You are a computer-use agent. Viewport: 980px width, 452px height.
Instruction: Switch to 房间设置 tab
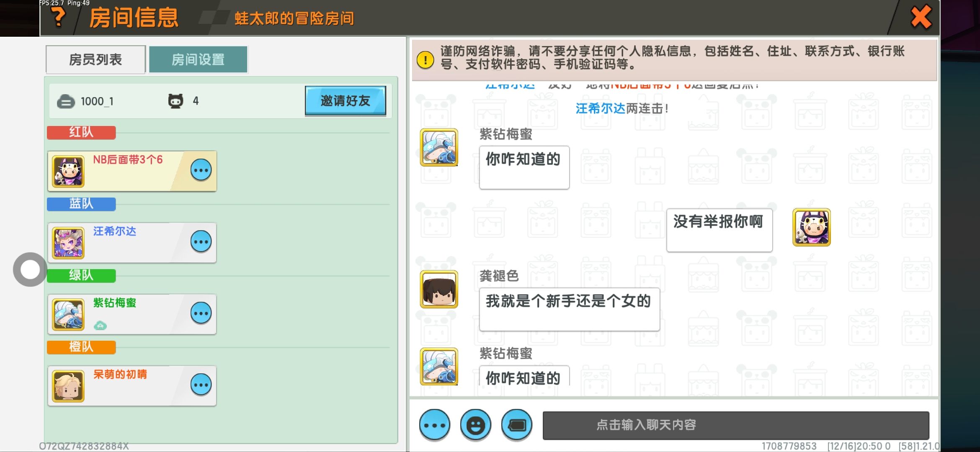(x=198, y=60)
